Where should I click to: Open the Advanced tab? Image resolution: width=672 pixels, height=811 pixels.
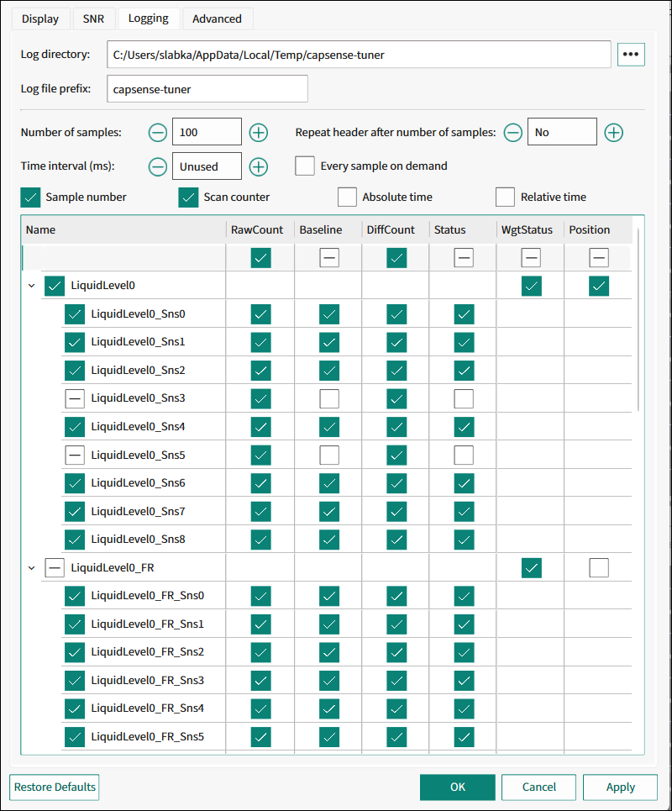tap(217, 19)
